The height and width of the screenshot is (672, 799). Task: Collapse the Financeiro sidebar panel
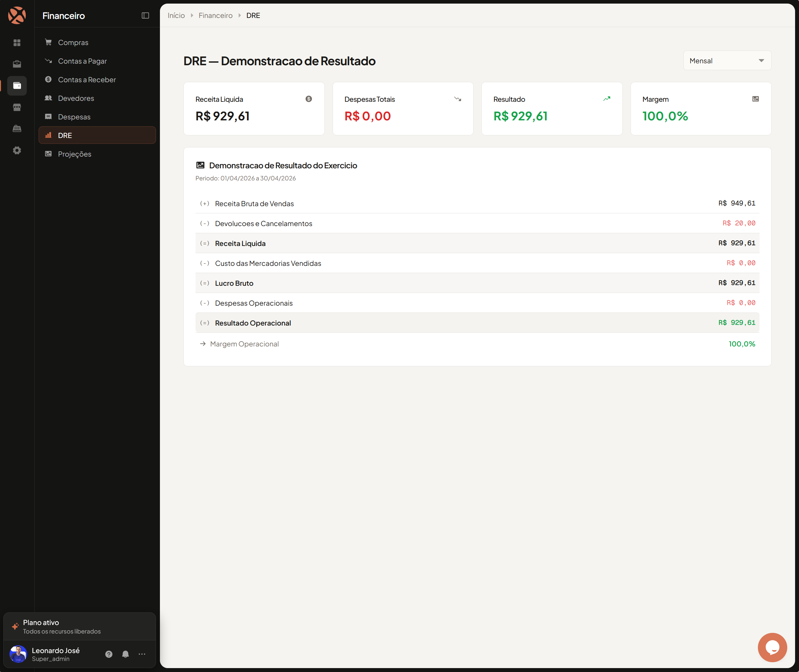[x=145, y=16]
